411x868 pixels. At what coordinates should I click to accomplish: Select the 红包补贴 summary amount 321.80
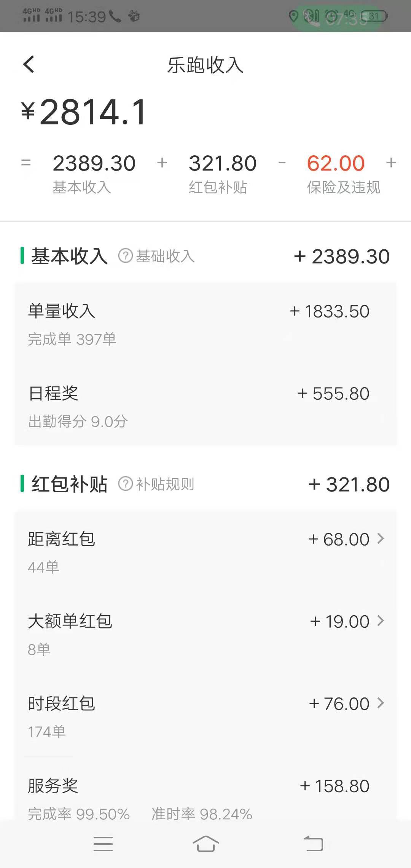click(x=223, y=163)
